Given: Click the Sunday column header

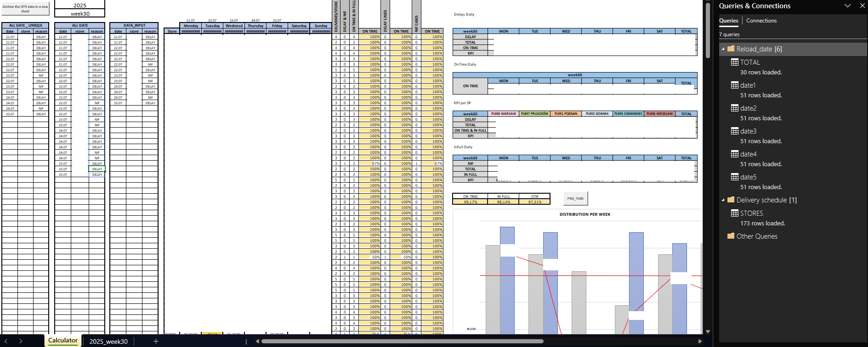Looking at the screenshot, I should coord(321,26).
